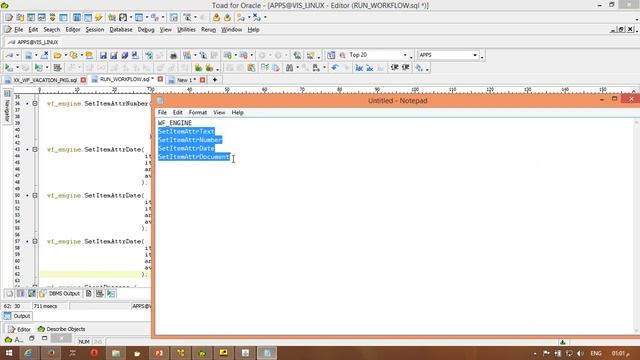Expand the open file dropdown arrow
The width and height of the screenshot is (640, 360).
click(66, 55)
